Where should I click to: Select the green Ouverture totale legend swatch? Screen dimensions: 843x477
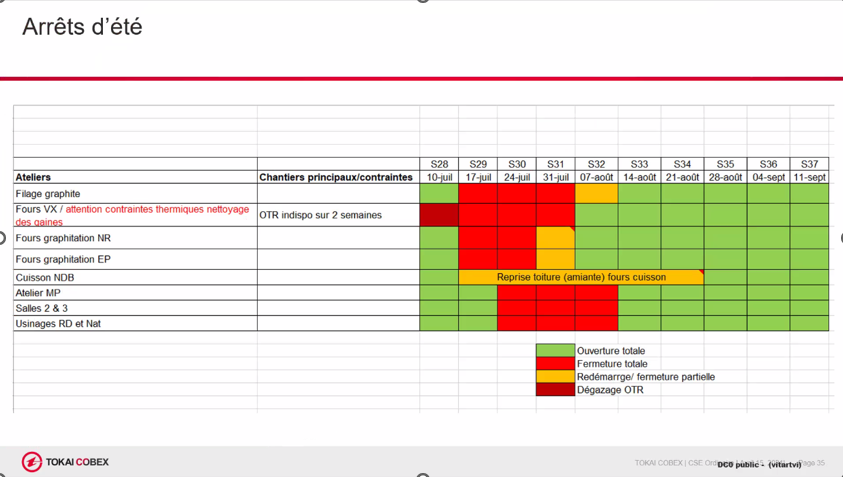555,351
